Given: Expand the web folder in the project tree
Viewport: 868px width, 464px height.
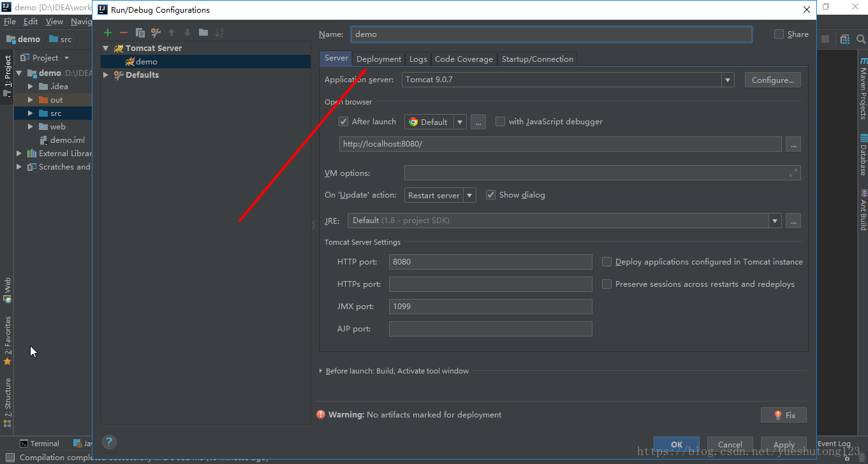Looking at the screenshot, I should click(x=30, y=127).
